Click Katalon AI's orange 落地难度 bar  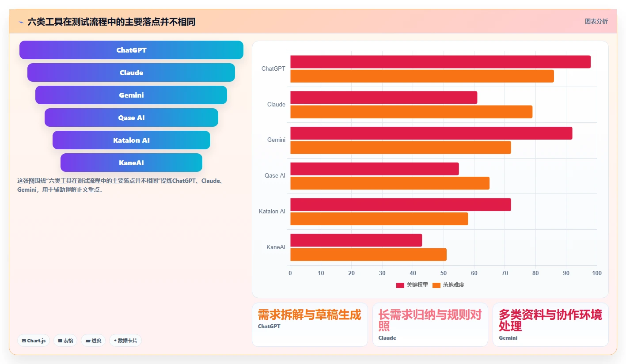coord(379,219)
